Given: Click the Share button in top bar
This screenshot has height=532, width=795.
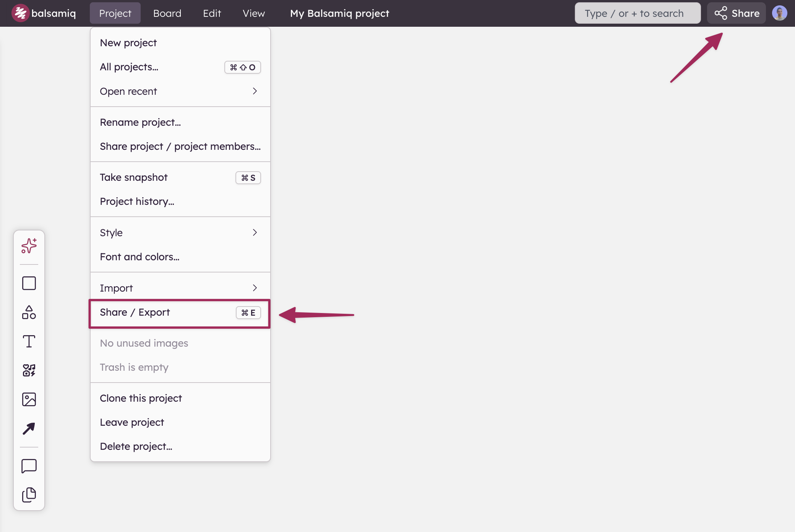Looking at the screenshot, I should 737,13.
